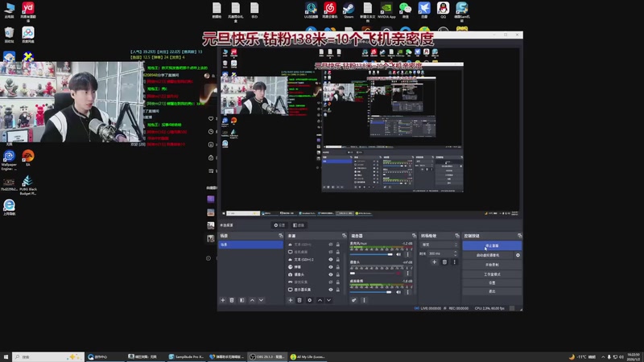Delete transition with trash icon
644x362 pixels.
point(444,262)
